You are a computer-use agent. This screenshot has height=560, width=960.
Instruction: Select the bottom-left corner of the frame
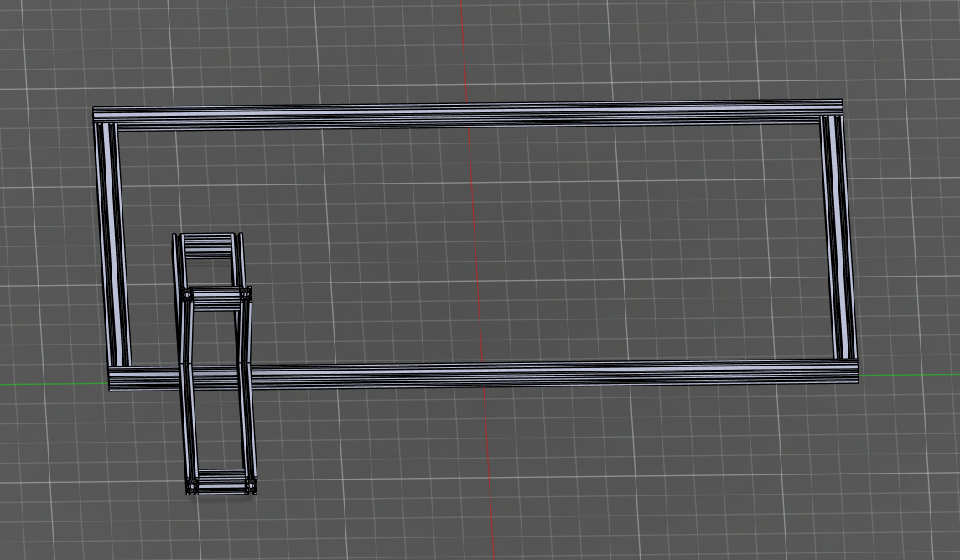pyautogui.click(x=120, y=379)
